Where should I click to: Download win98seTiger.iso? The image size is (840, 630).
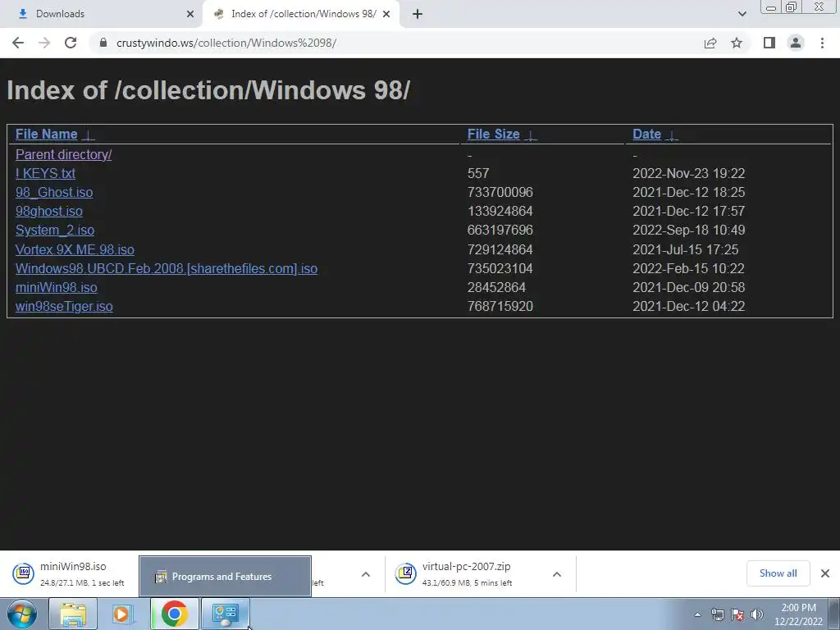pyautogui.click(x=64, y=307)
